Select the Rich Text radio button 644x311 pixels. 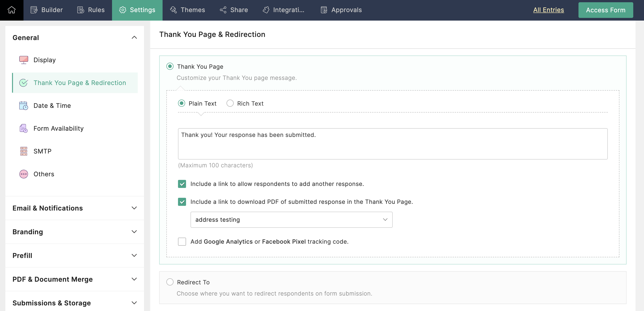point(230,103)
